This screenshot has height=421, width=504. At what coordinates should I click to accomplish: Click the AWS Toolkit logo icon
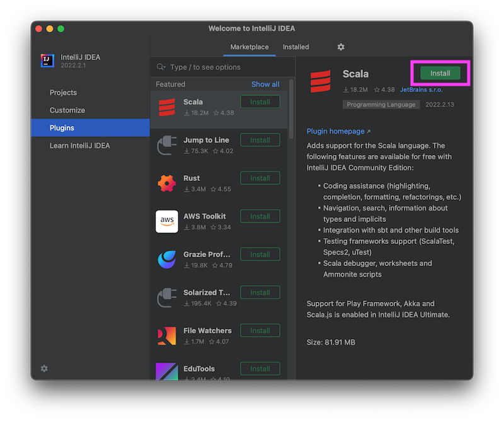click(167, 222)
